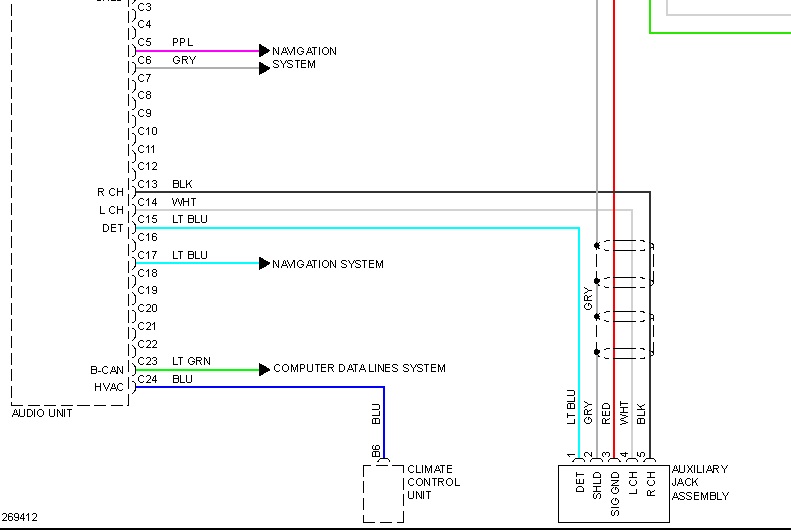Click the C13 BLK pin label

pyautogui.click(x=147, y=184)
